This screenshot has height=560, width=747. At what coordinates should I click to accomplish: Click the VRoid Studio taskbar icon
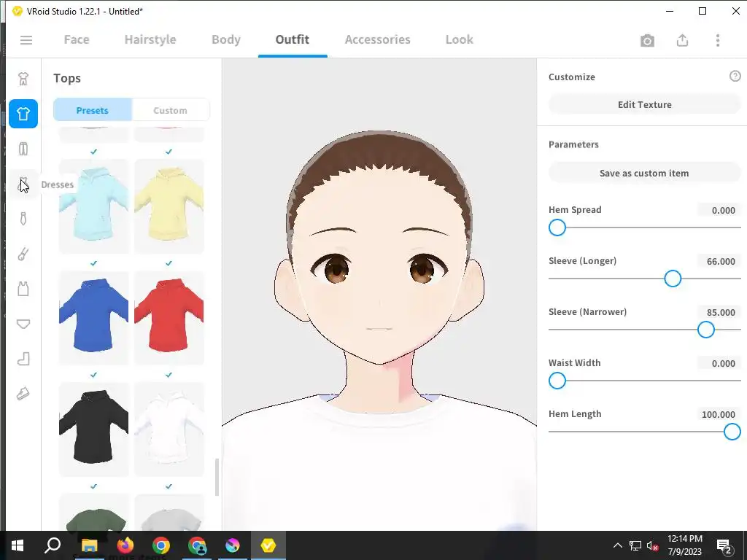[x=268, y=545]
